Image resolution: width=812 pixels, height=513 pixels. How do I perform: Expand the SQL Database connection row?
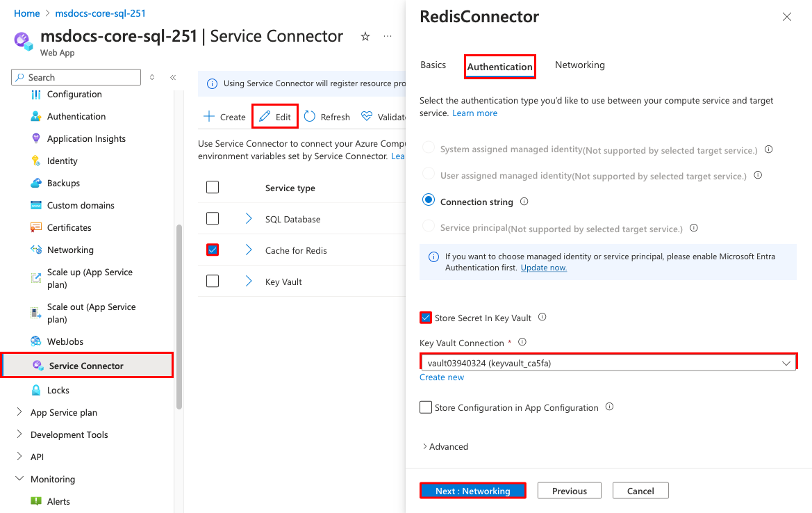pyautogui.click(x=248, y=218)
